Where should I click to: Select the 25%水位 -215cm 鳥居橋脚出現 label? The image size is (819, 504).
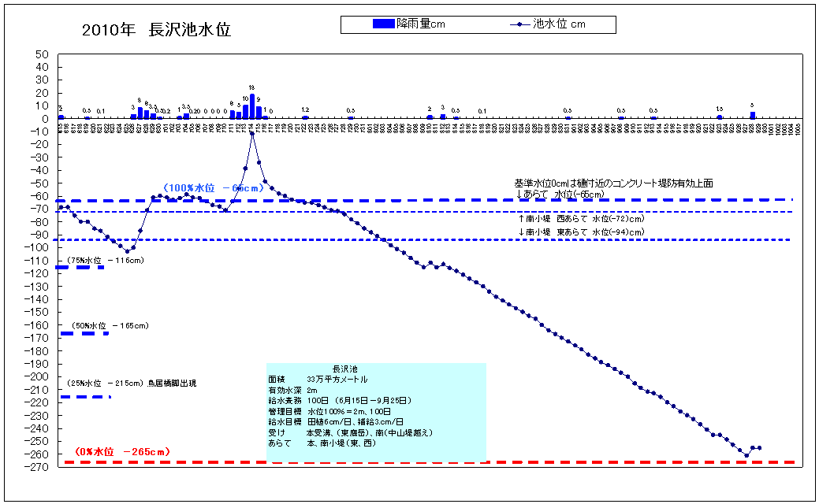132,384
